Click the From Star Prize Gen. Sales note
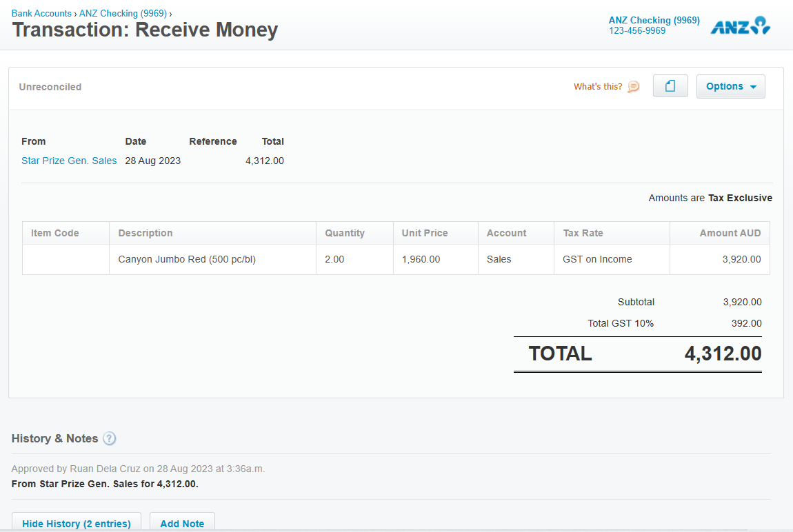This screenshot has height=532, width=793. pyautogui.click(x=105, y=484)
